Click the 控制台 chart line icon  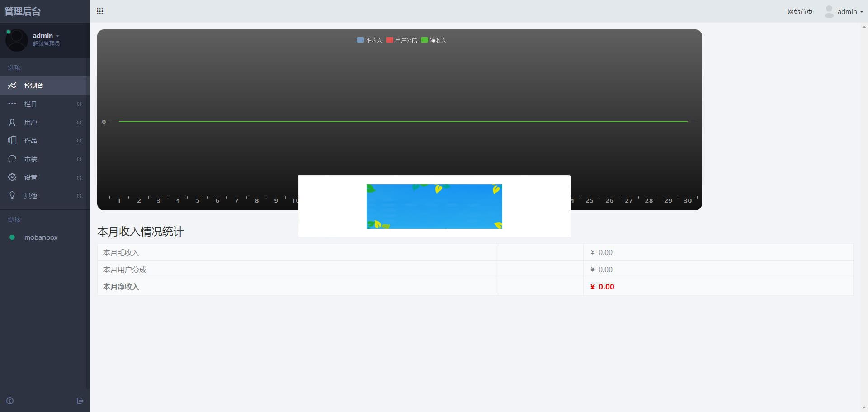[12, 85]
